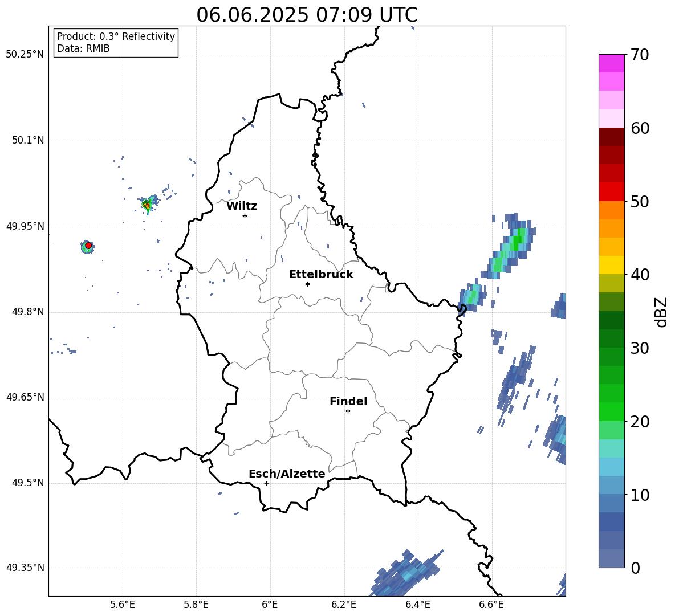Viewport: 675px width, 616px height.
Task: Click the 70 value on the dBZ colorbar
Action: click(x=640, y=55)
